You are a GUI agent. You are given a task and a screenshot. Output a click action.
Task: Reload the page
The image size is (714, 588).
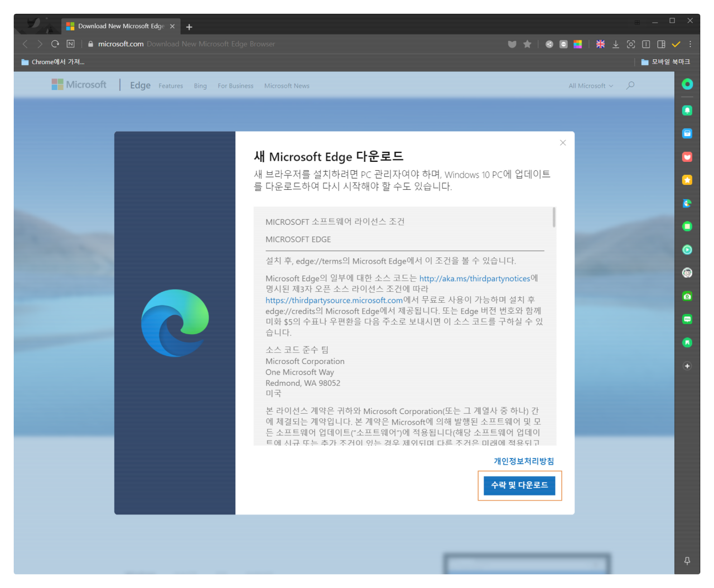click(x=55, y=44)
